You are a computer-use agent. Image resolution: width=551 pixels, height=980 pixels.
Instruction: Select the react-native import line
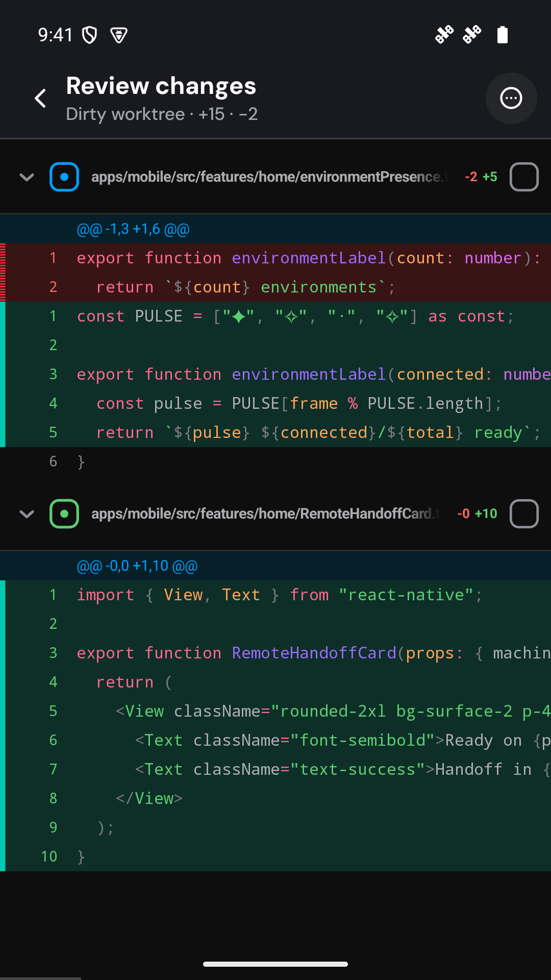click(275, 595)
